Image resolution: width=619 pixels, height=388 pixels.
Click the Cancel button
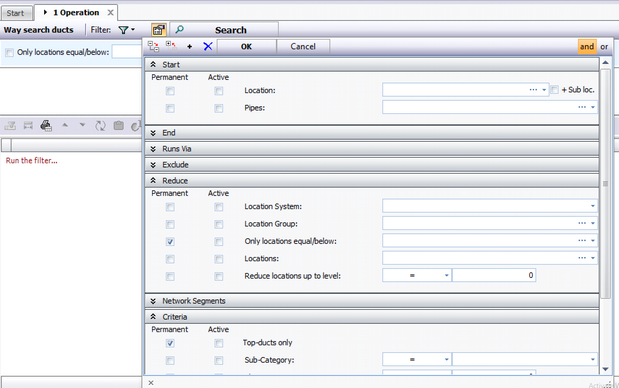click(x=303, y=47)
